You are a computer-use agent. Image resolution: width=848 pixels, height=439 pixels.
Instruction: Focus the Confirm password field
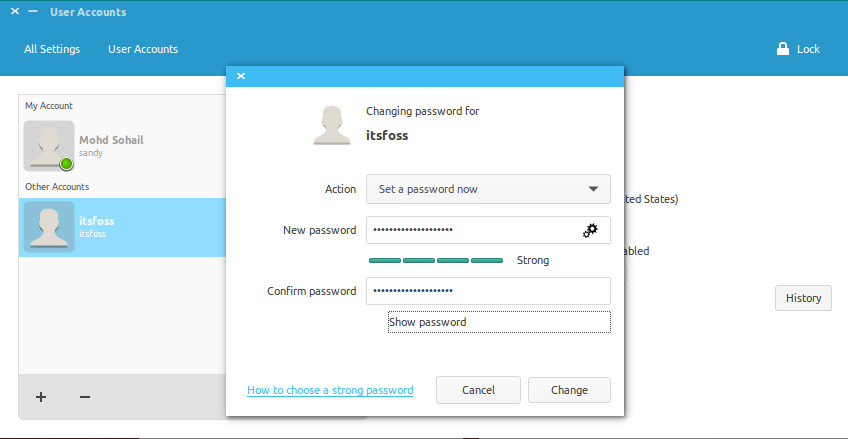point(487,291)
